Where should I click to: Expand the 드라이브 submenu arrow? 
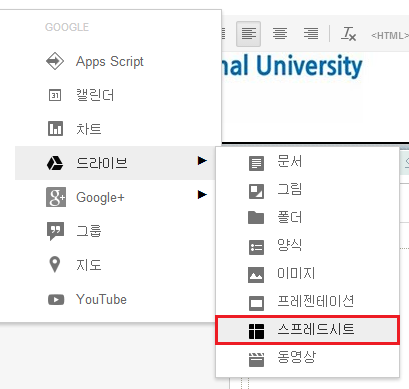click(x=202, y=161)
